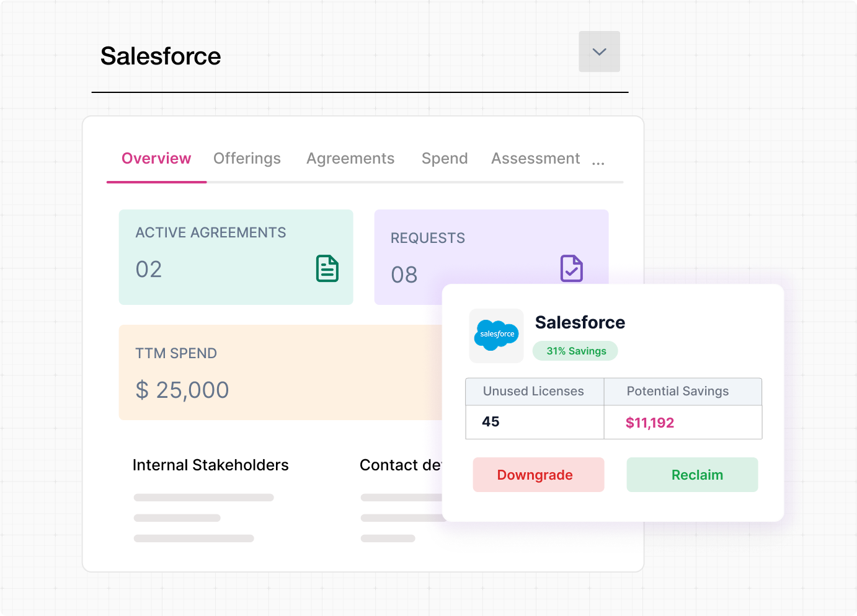Click the Reclaim button
Viewport: 857px width, 616px height.
coord(692,475)
